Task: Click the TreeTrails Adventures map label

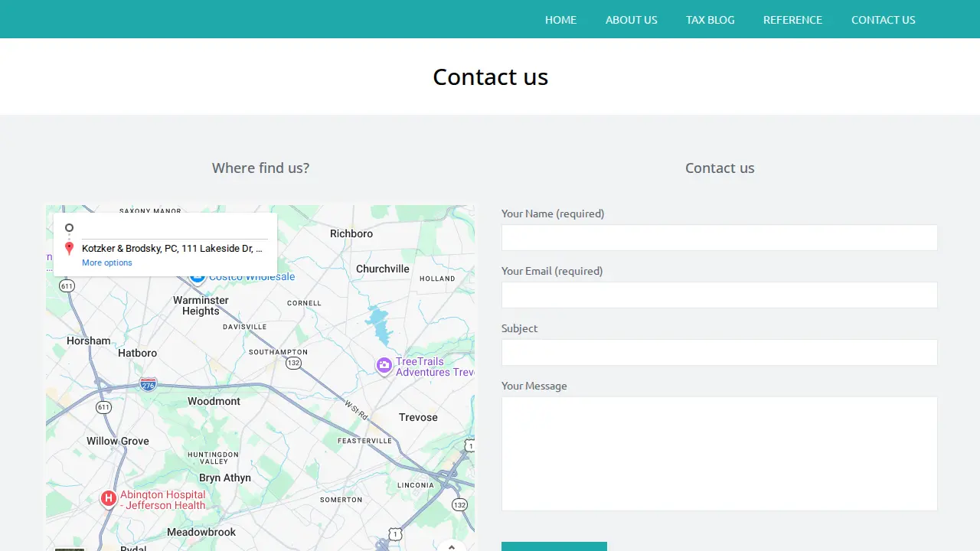Action: click(435, 367)
